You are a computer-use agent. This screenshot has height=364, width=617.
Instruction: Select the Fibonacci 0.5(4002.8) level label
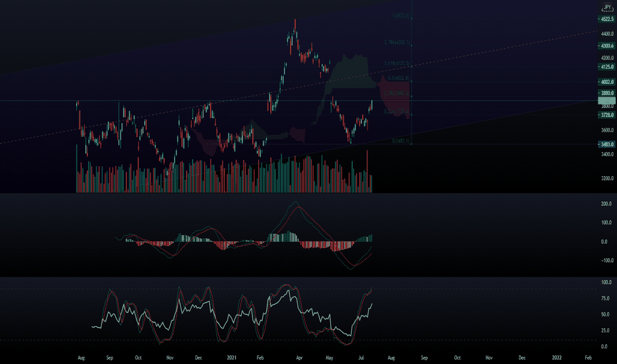(399, 78)
